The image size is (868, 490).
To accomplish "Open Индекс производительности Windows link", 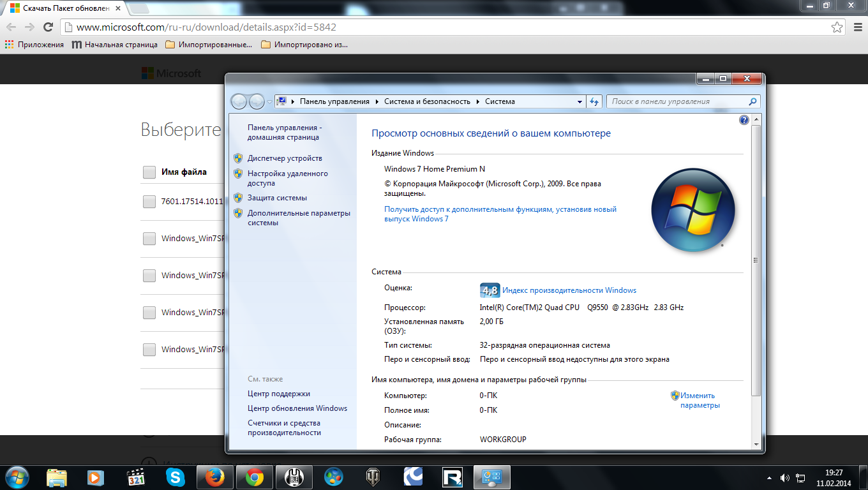I will 569,290.
